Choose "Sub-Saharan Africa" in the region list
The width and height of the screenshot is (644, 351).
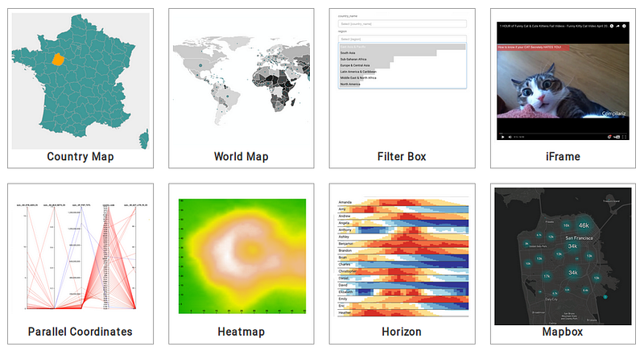(402, 59)
